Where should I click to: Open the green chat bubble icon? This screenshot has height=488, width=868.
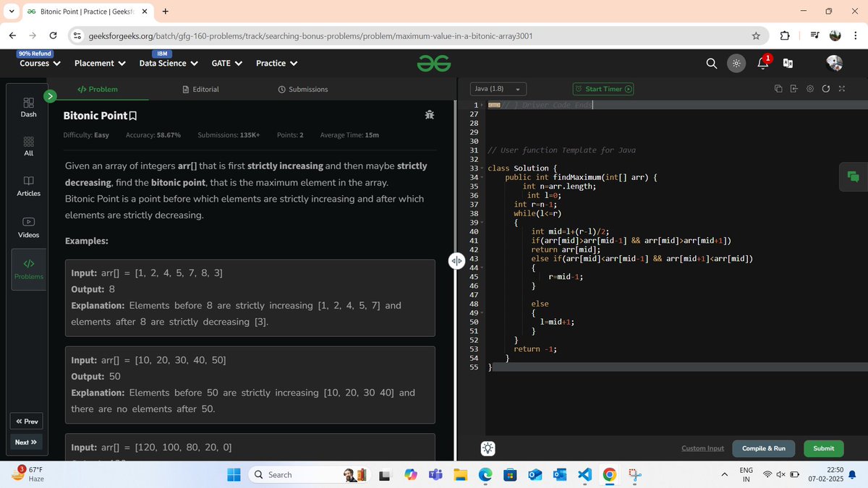854,176
